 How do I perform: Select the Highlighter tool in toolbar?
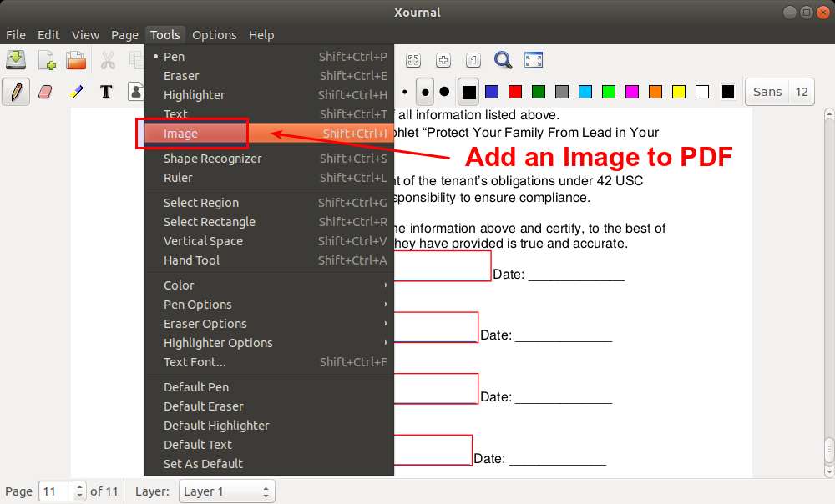click(76, 92)
